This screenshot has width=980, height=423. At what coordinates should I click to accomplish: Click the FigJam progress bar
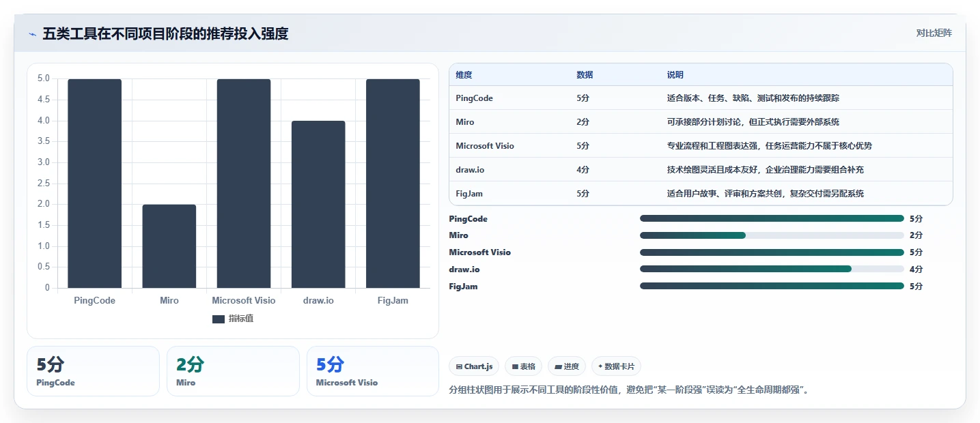(x=772, y=287)
